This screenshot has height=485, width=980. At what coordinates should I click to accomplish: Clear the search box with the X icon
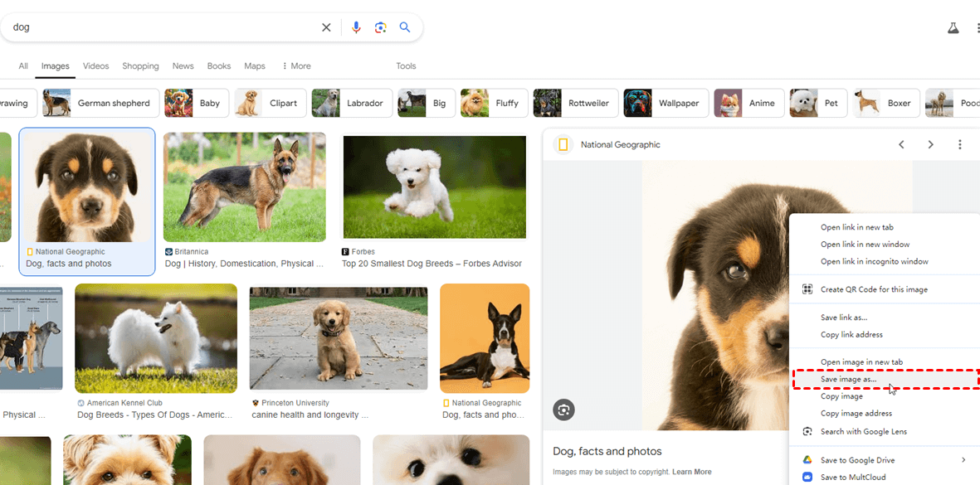coord(326,27)
